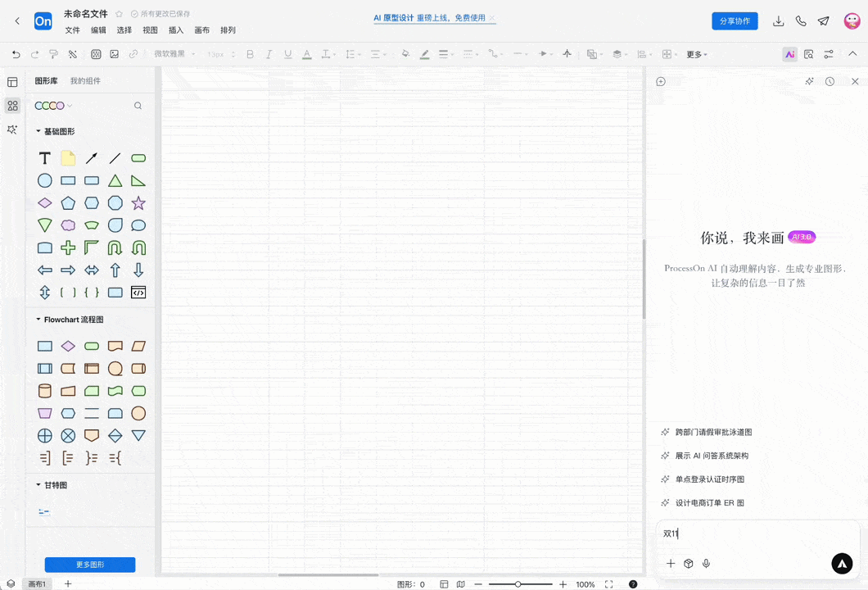Open find and replace tool
This screenshot has height=590, width=868.
pos(809,54)
